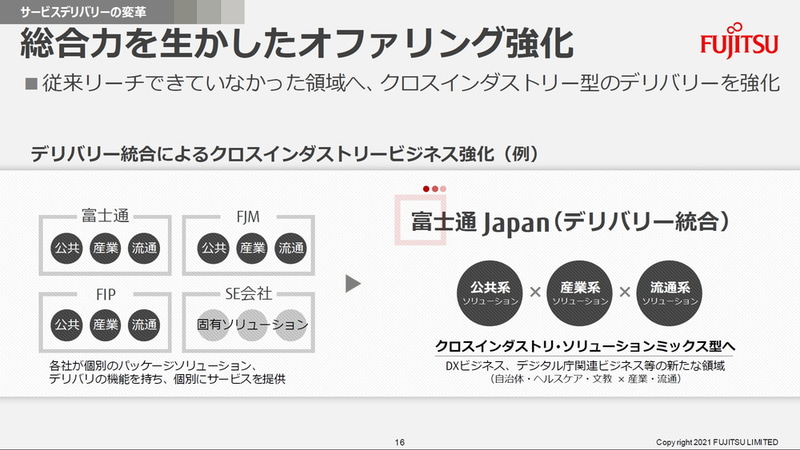Image resolution: width=800 pixels, height=450 pixels.
Task: Click the FJM box title
Action: 248,217
